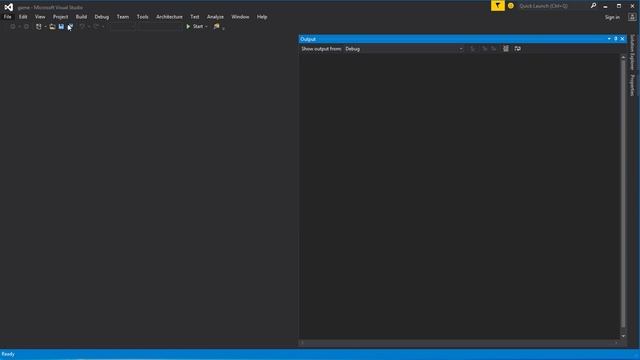The image size is (640, 360).
Task: Open the Help menu
Action: tap(262, 17)
